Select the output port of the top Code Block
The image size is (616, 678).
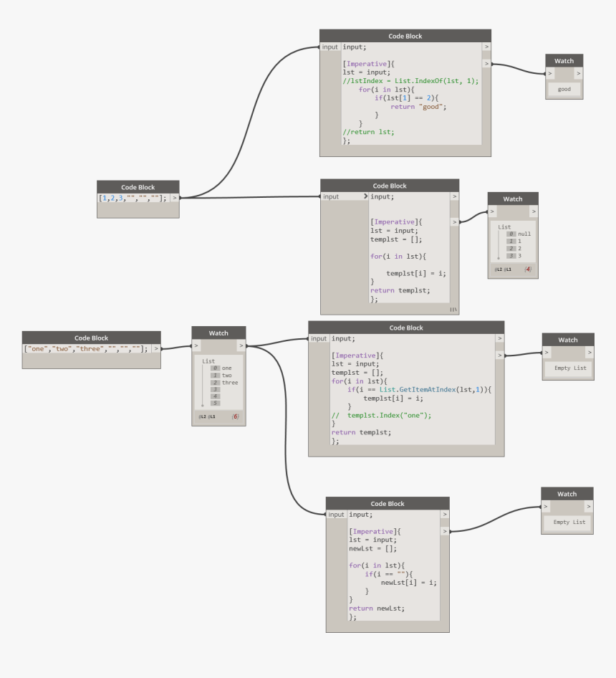pyautogui.click(x=487, y=63)
